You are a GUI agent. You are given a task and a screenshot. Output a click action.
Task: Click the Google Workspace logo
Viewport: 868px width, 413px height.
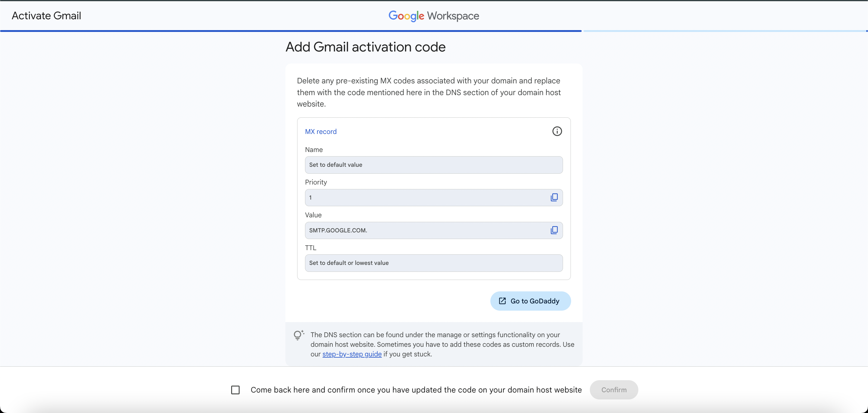click(434, 16)
